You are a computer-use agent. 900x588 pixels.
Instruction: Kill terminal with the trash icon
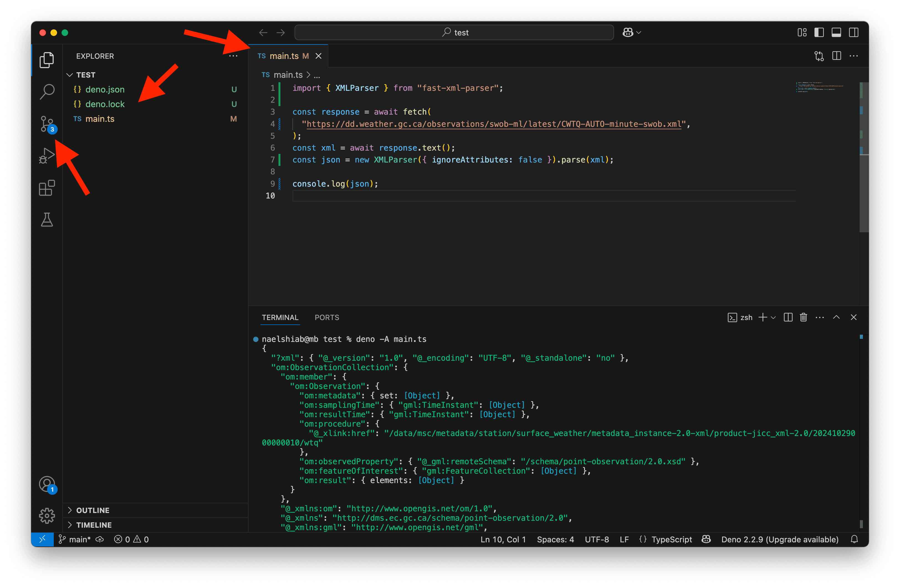click(804, 318)
